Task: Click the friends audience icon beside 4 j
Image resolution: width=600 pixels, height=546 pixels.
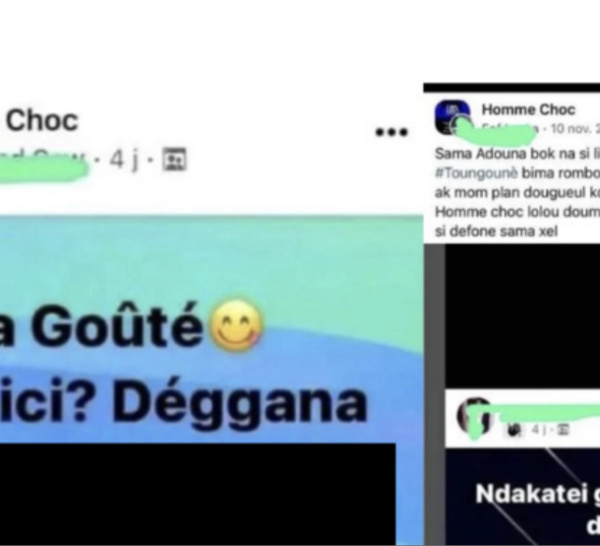Action: [174, 159]
